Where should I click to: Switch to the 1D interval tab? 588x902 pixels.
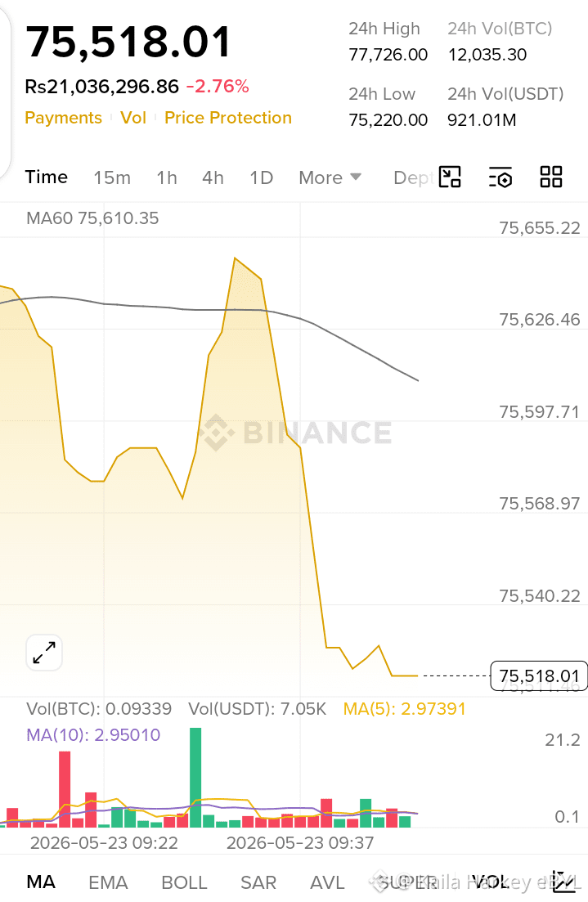click(261, 177)
